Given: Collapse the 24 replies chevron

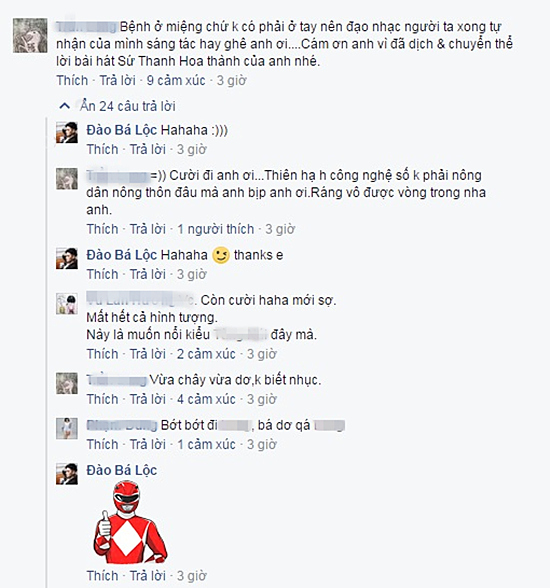Looking at the screenshot, I should click(64, 106).
